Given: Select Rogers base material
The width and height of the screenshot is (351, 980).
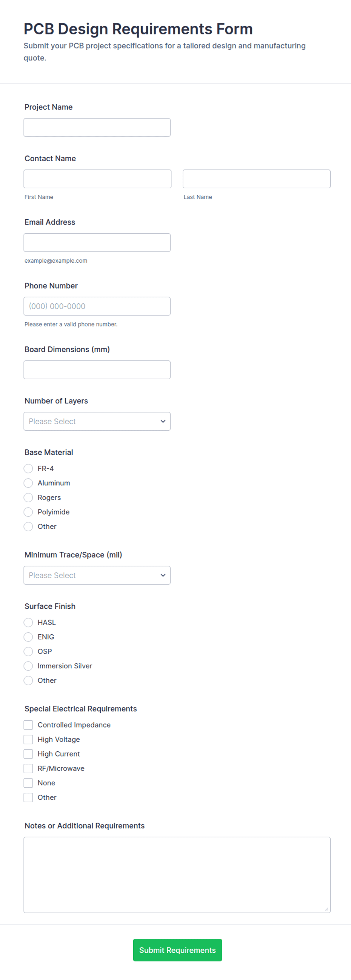Looking at the screenshot, I should (x=28, y=497).
